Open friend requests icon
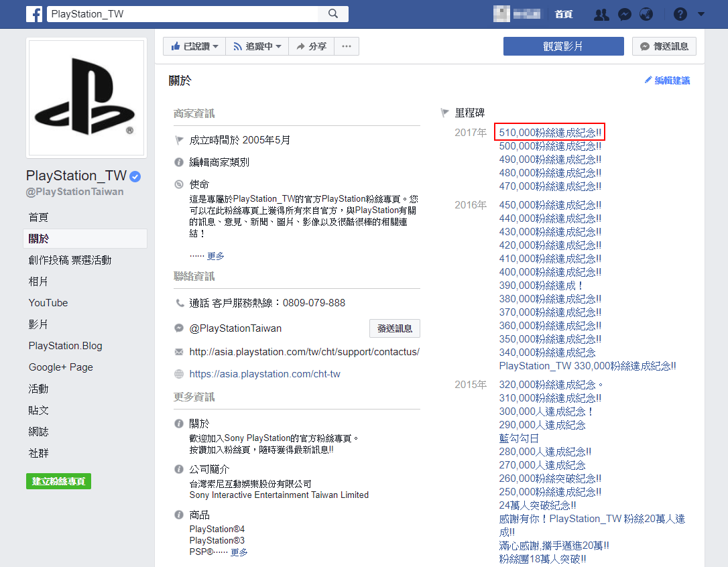 [601, 14]
